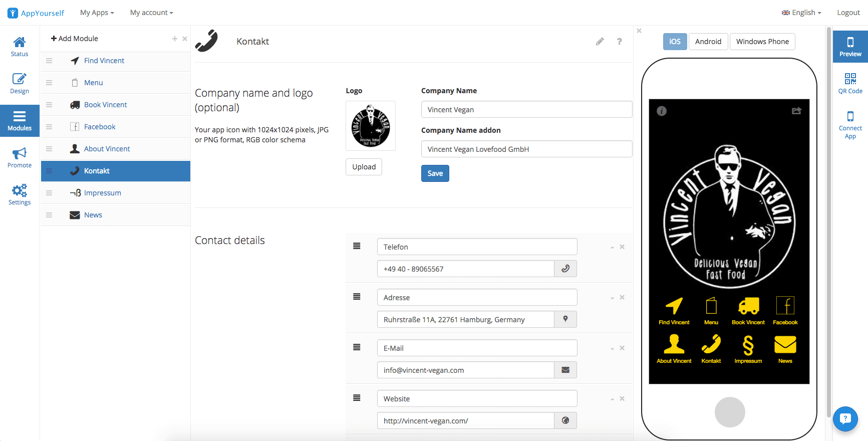Click the phone preview home button
The height and width of the screenshot is (441, 868).
(x=730, y=412)
